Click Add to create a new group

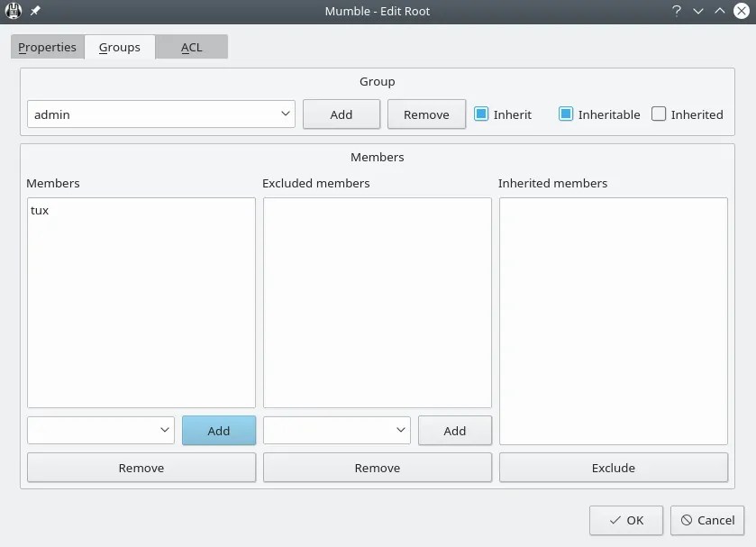pyautogui.click(x=341, y=114)
